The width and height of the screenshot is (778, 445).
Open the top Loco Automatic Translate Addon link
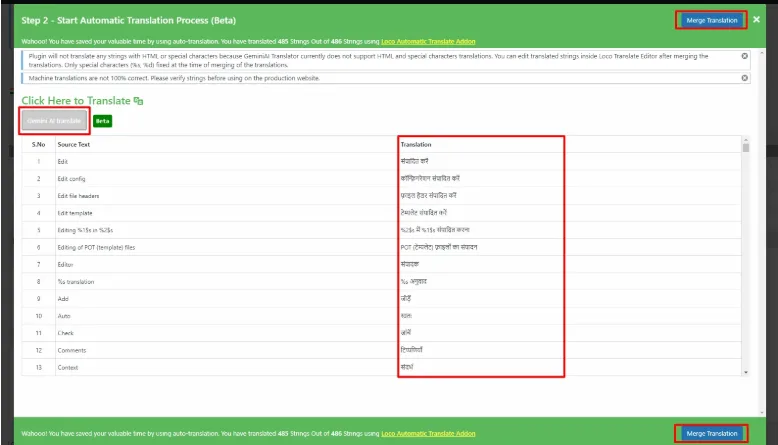tap(428, 41)
